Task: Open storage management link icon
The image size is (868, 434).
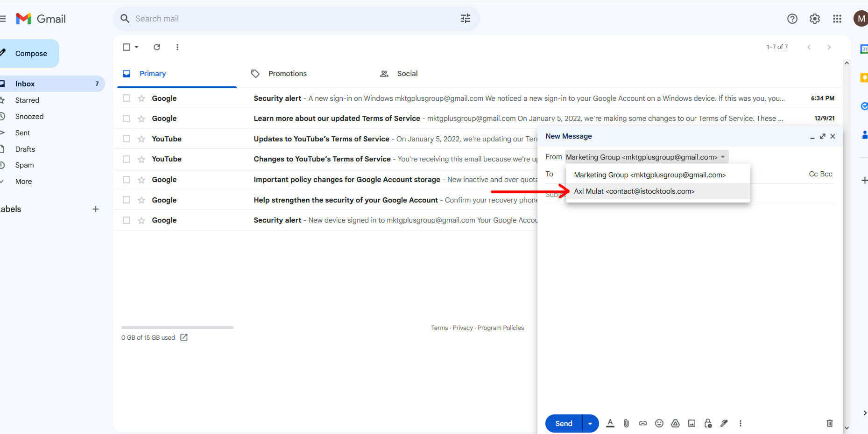Action: pyautogui.click(x=184, y=337)
